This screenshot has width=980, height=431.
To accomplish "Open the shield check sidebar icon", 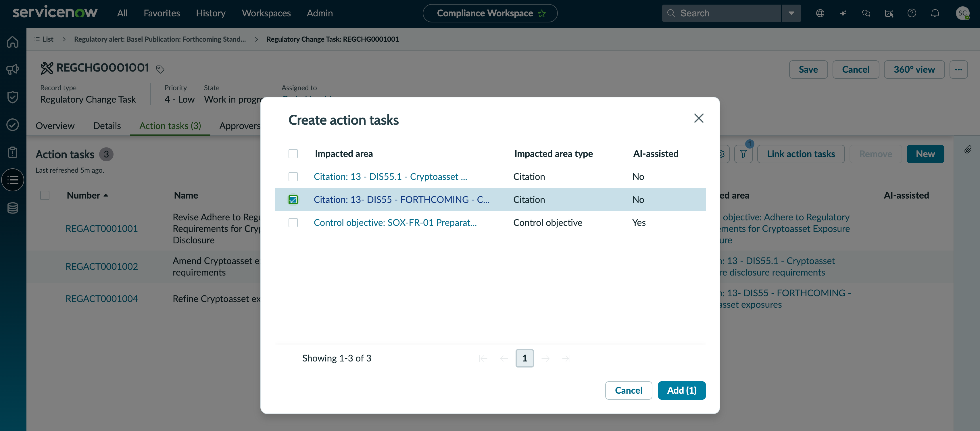I will coord(13,97).
